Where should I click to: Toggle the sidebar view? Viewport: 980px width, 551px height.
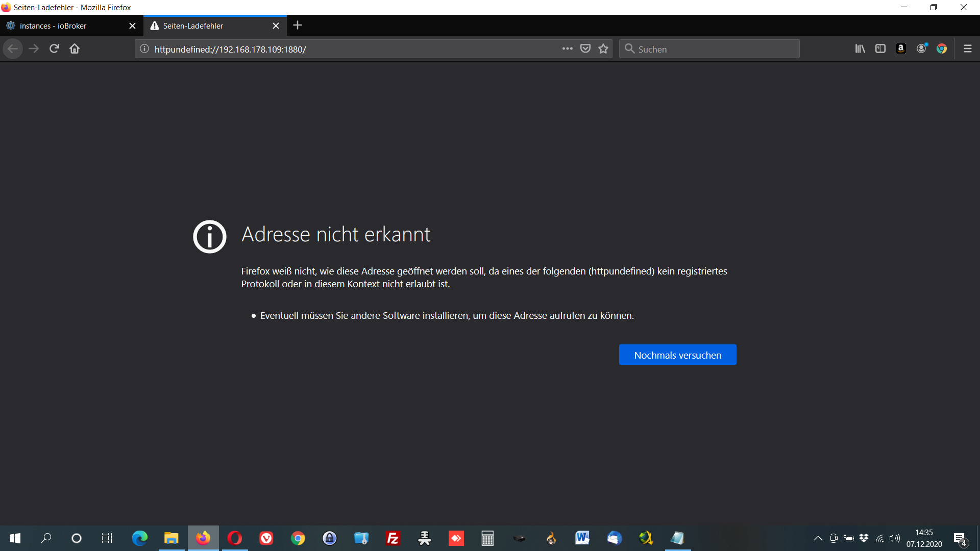click(x=880, y=49)
